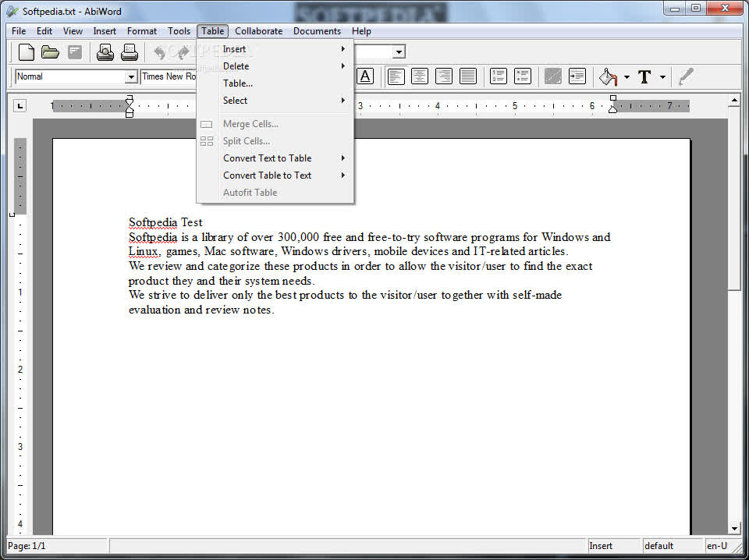Toggle left text alignment
Viewport: 749px width, 560px height.
[x=396, y=76]
